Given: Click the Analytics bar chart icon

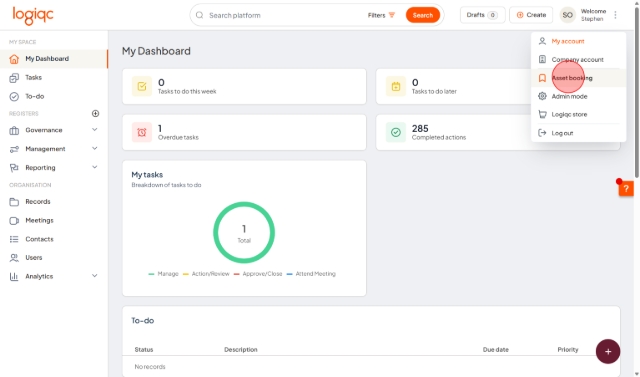Looking at the screenshot, I should (x=14, y=276).
